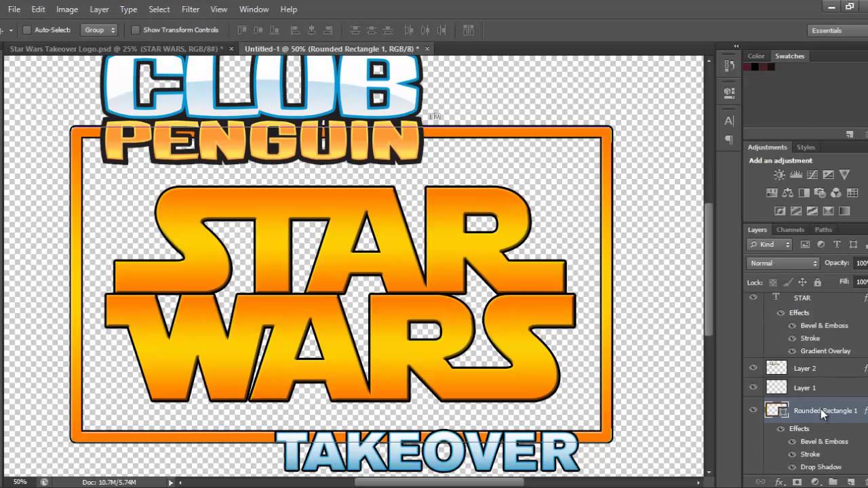Add a Curves adjustment
The width and height of the screenshot is (868, 488).
pos(812,175)
